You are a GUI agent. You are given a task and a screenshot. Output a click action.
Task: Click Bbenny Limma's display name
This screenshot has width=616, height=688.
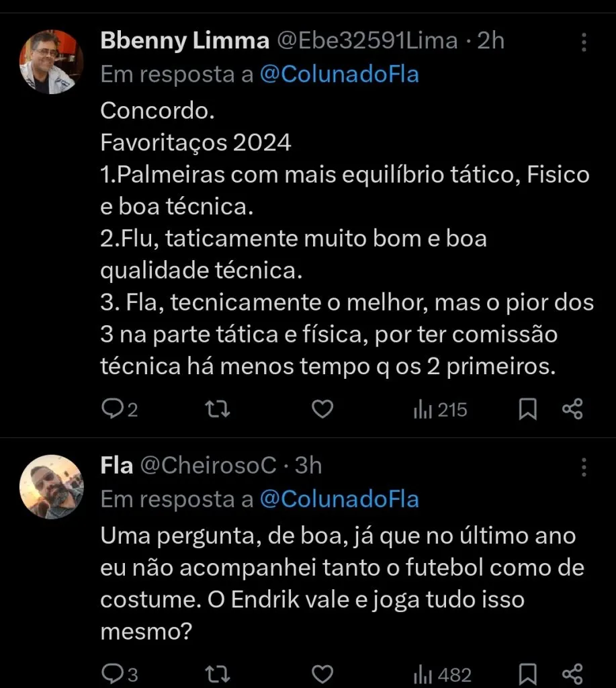[x=183, y=40]
